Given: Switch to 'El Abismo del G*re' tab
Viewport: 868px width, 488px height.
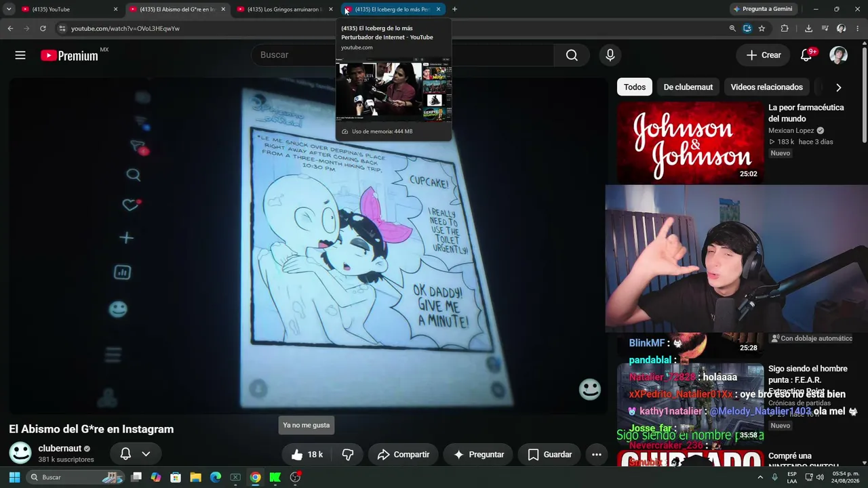Looking at the screenshot, I should click(176, 9).
